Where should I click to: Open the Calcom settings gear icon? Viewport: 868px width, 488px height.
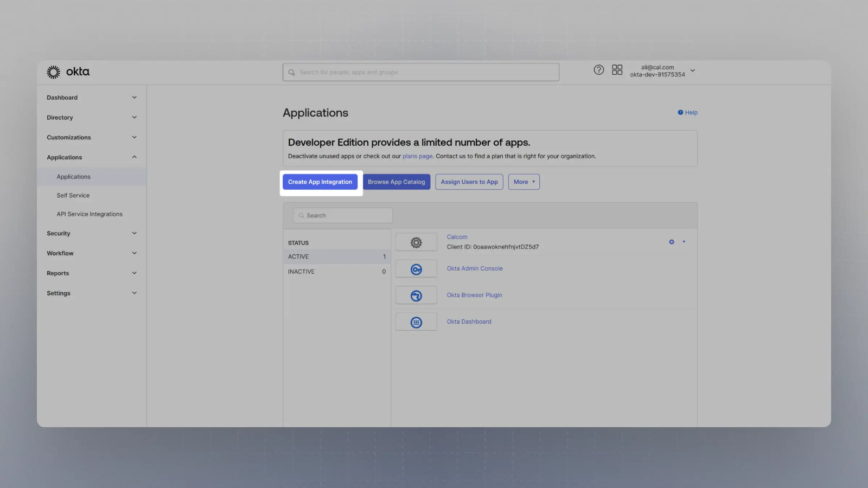coord(672,242)
